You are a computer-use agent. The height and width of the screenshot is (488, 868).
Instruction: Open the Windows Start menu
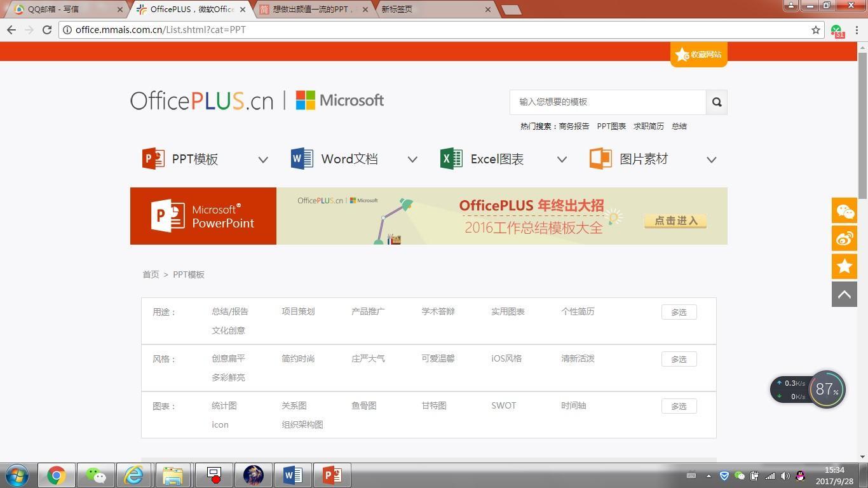click(17, 475)
